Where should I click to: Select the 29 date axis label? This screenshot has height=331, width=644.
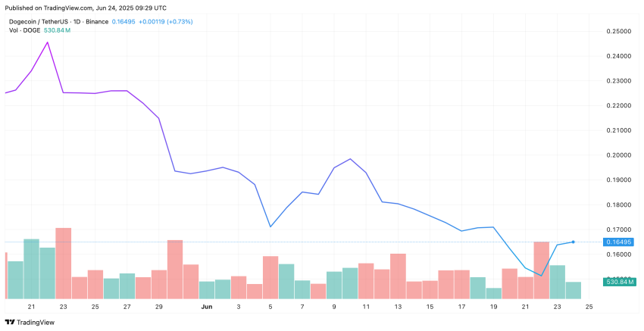158,306
